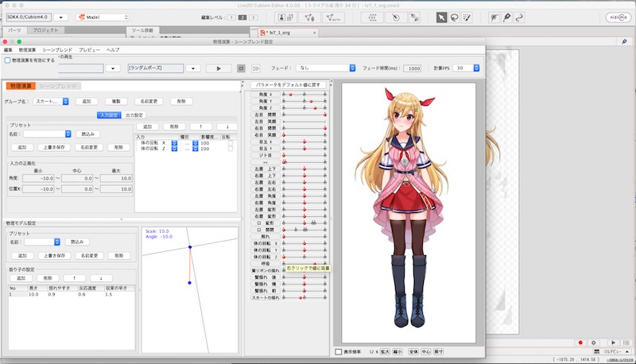Click パラメータをデフォルト値に戻す button

[x=288, y=85]
